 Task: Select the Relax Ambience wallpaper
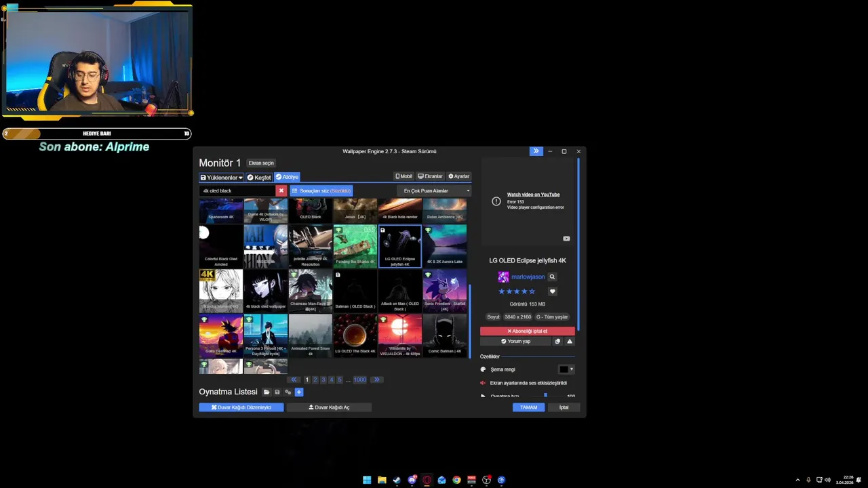tap(445, 211)
